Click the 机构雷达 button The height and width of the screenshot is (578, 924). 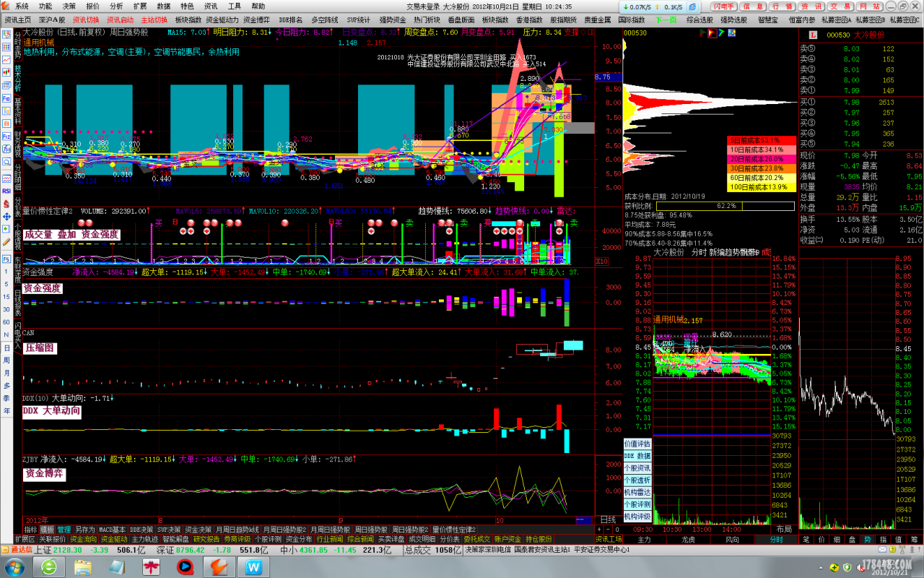point(637,492)
